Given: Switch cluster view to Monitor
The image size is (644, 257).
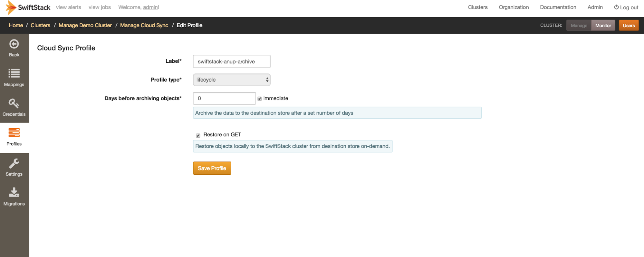Looking at the screenshot, I should point(603,26).
